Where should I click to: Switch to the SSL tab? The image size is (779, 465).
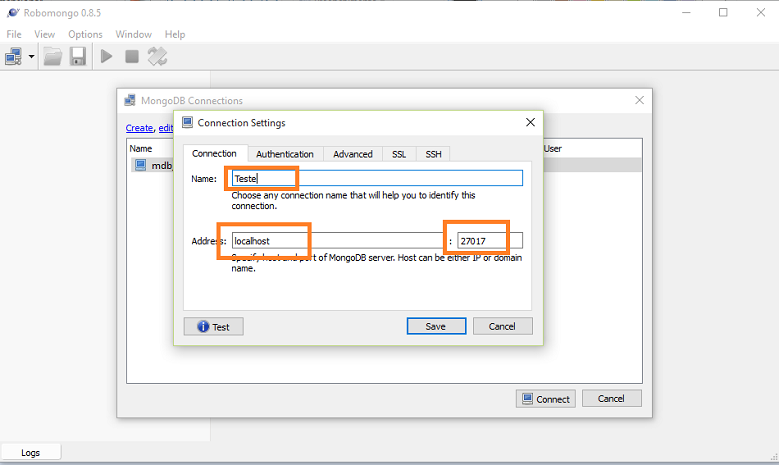[399, 154]
